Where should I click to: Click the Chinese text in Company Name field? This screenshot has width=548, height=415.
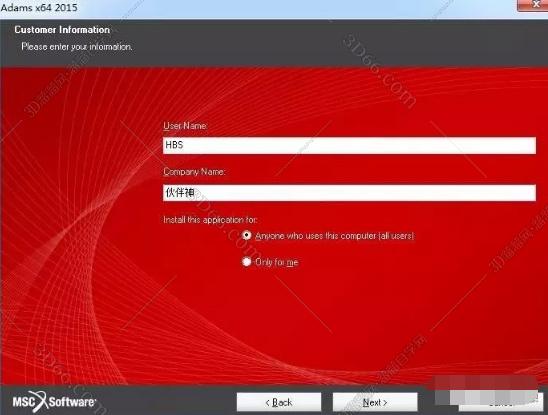tap(180, 192)
